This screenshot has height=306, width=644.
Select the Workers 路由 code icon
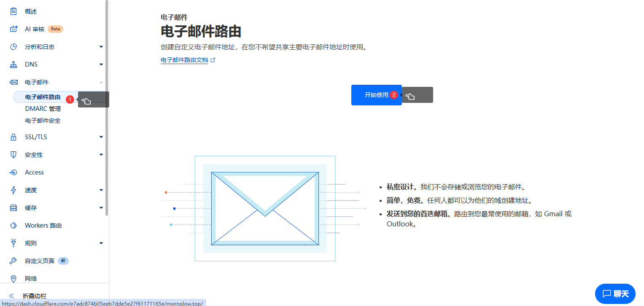13,225
